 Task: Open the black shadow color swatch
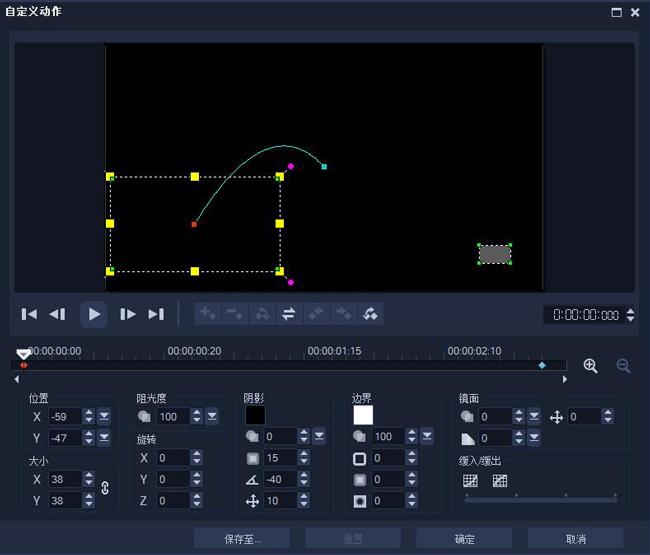coord(255,415)
